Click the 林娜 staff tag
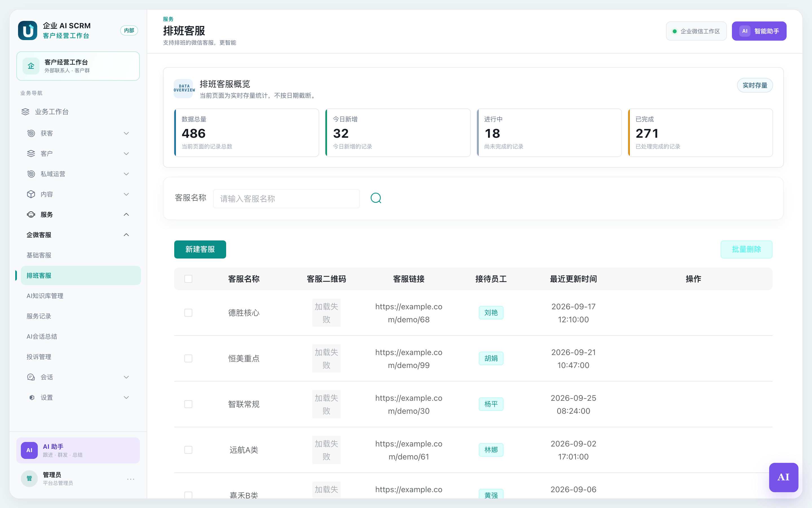This screenshot has width=812, height=508. (x=491, y=450)
